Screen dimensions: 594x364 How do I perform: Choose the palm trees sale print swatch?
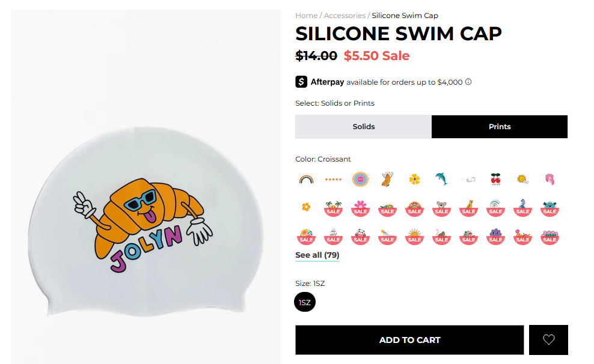(x=333, y=207)
